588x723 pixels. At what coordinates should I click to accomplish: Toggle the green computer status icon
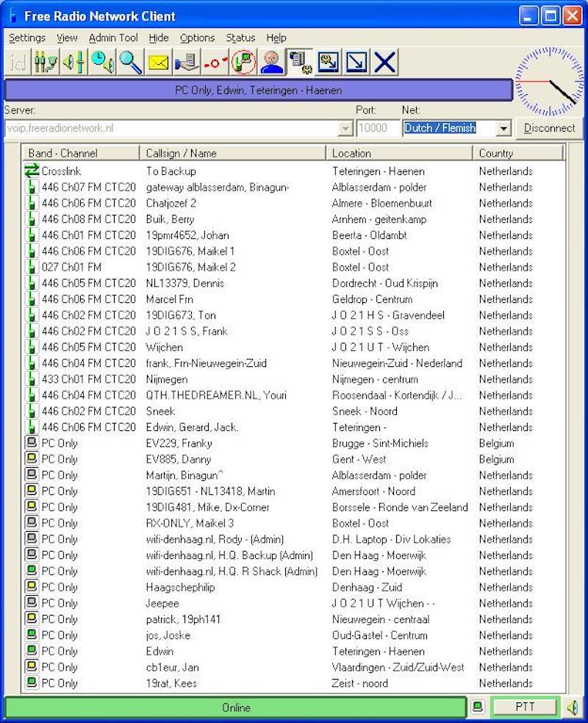point(478,708)
